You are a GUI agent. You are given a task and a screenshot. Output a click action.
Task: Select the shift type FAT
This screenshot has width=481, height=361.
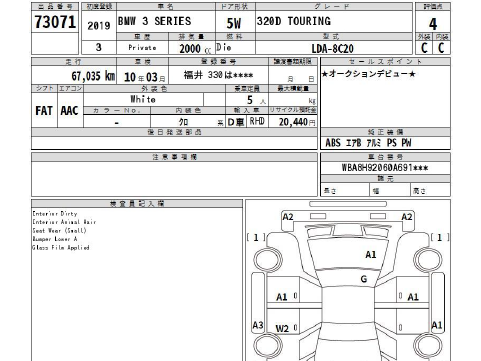[x=44, y=111]
